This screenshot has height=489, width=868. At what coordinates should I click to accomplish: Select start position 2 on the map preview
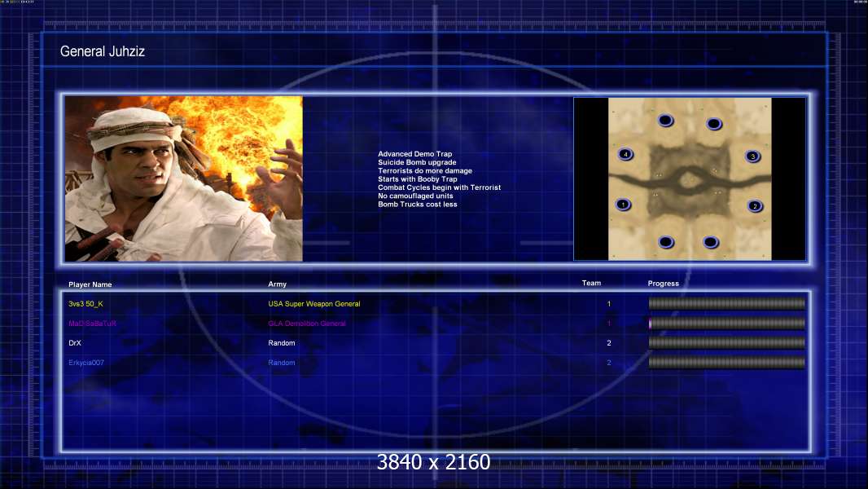click(755, 206)
